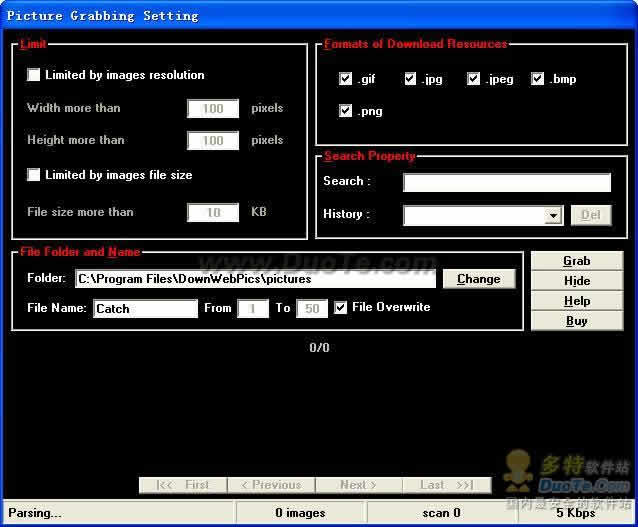The width and height of the screenshot is (638, 527).
Task: Click the From number field
Action: 253,308
